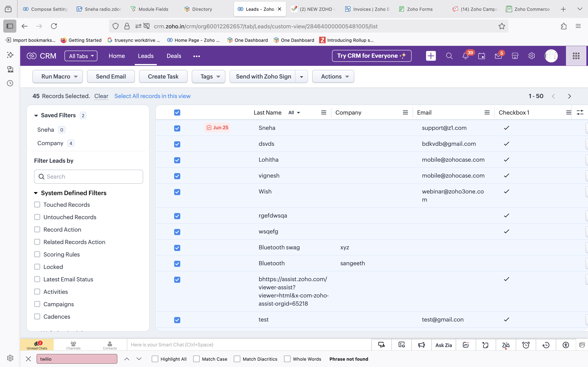Click the CRM search magnifier icon

(449, 56)
